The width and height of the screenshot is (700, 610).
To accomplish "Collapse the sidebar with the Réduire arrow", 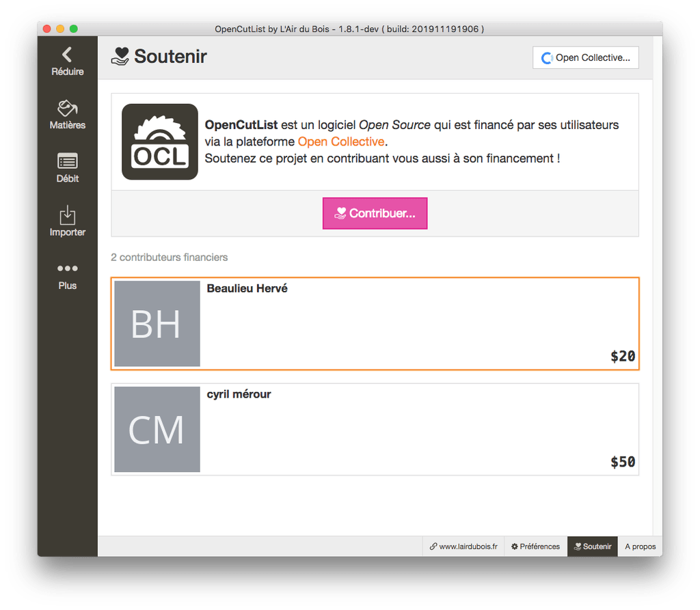I will coord(68,61).
